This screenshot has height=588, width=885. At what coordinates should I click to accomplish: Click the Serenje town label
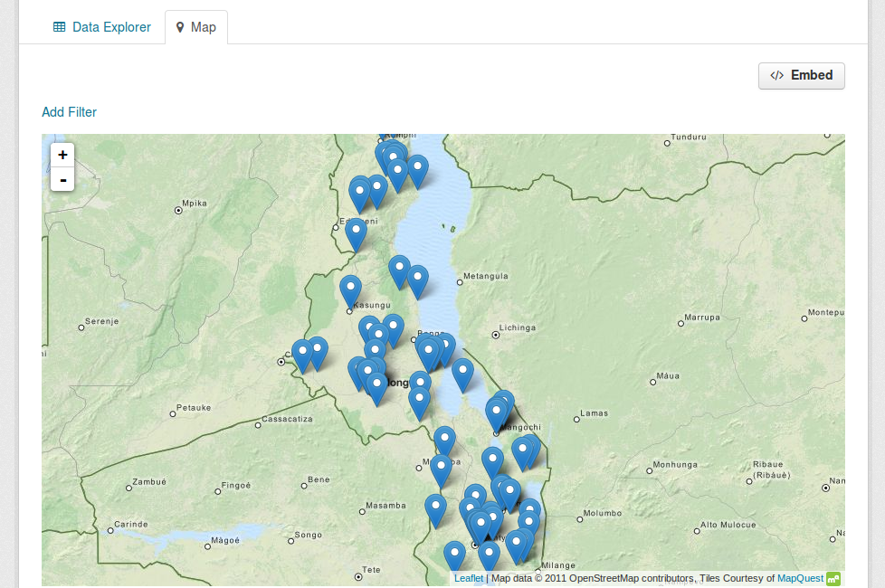point(101,321)
